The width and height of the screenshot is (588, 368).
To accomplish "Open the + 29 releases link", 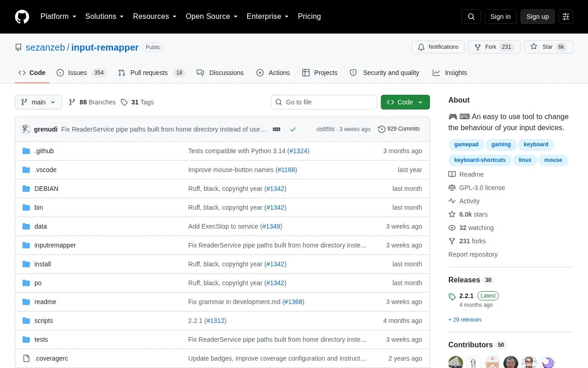I will pos(465,320).
